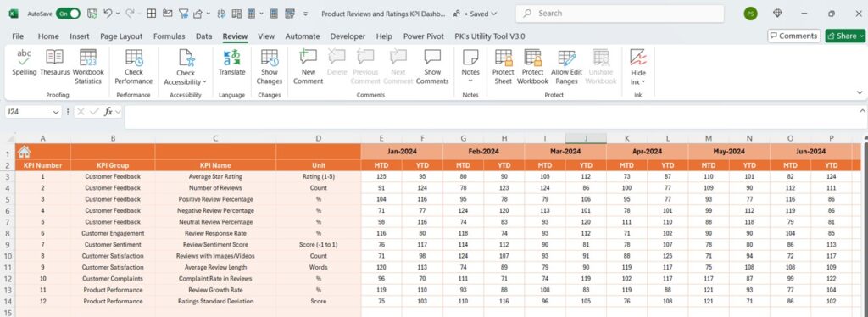Click the Borders grid icon in quick access toolbar
Image resolution: width=868 pixels, height=317 pixels.
click(151, 14)
